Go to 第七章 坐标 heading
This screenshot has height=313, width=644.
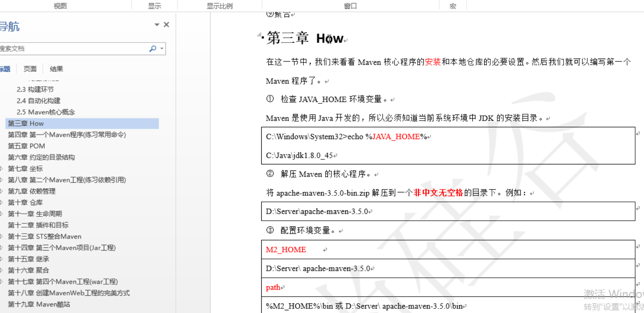tap(25, 169)
